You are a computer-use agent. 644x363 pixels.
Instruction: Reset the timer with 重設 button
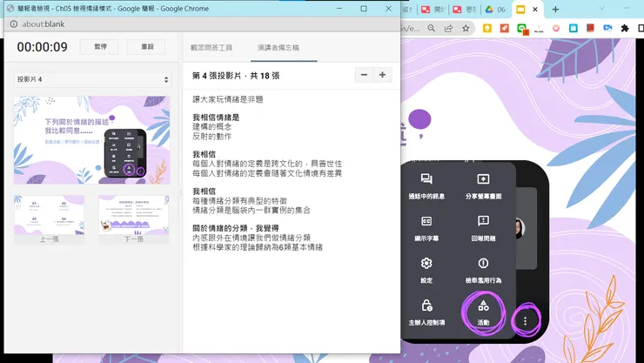(x=147, y=47)
